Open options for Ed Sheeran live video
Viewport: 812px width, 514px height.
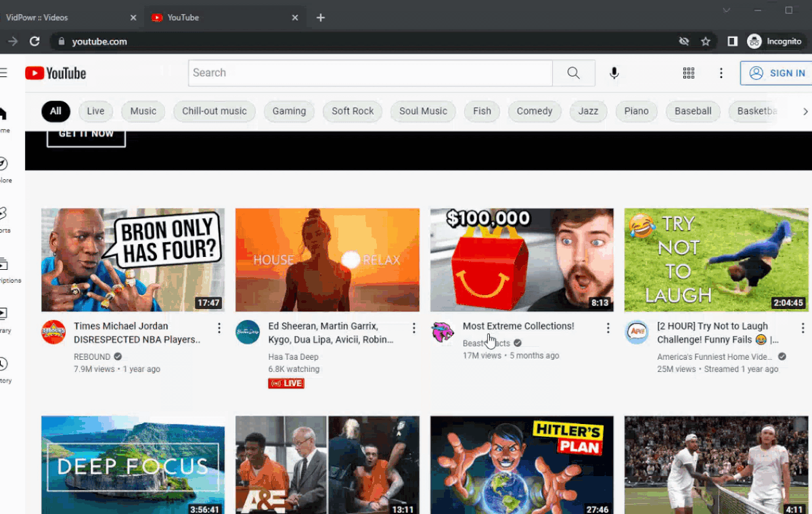413,328
